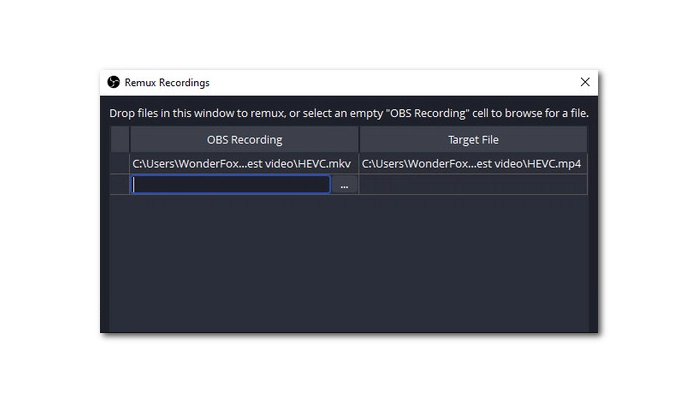700x405 pixels.
Task: Select the HEVC.mp4 Target File cell
Action: (x=473, y=163)
